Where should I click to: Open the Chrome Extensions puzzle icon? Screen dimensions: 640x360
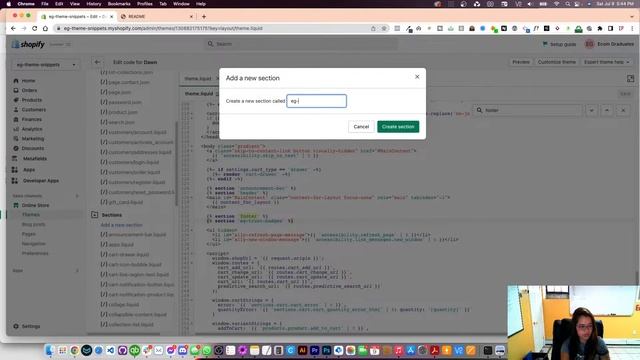click(x=600, y=29)
